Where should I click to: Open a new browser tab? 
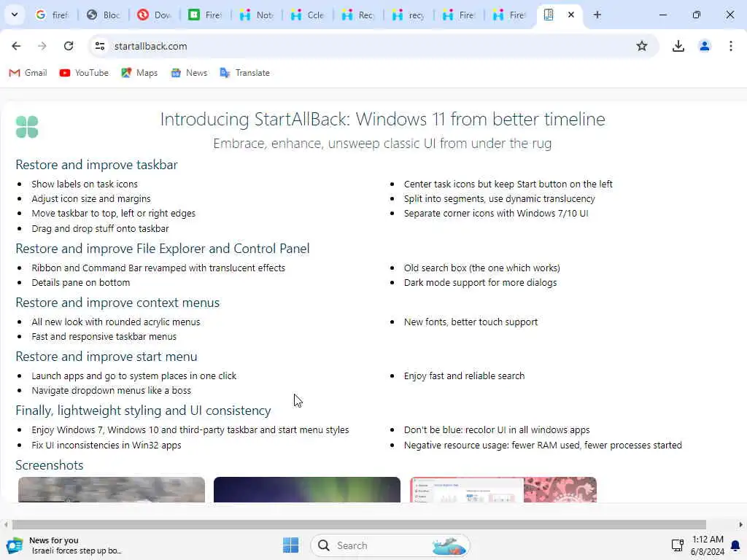click(597, 15)
